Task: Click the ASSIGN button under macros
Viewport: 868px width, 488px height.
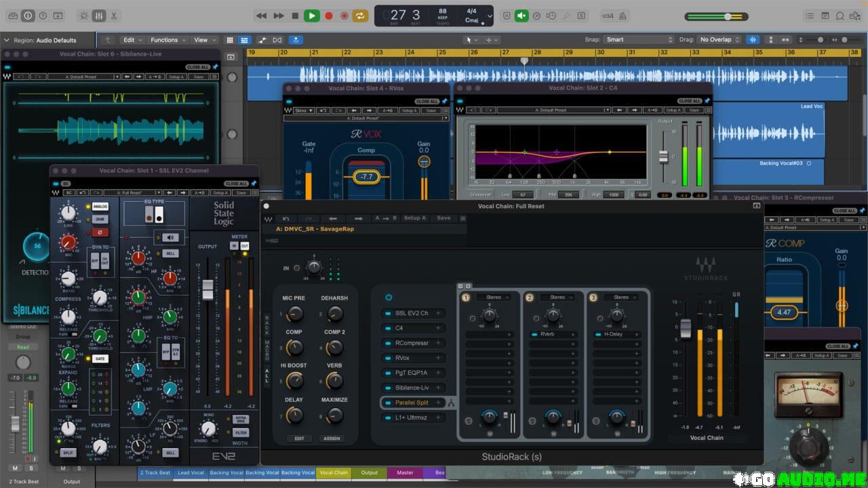Action: tap(330, 439)
